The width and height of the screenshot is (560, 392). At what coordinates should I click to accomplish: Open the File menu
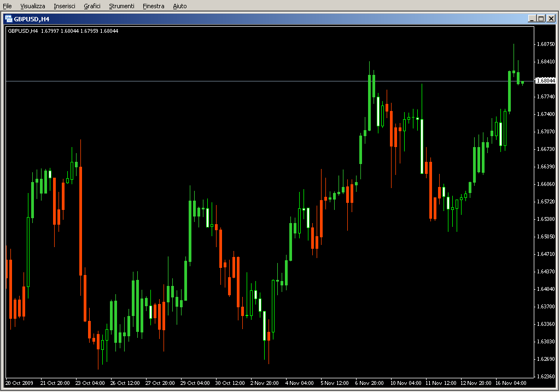[7, 6]
